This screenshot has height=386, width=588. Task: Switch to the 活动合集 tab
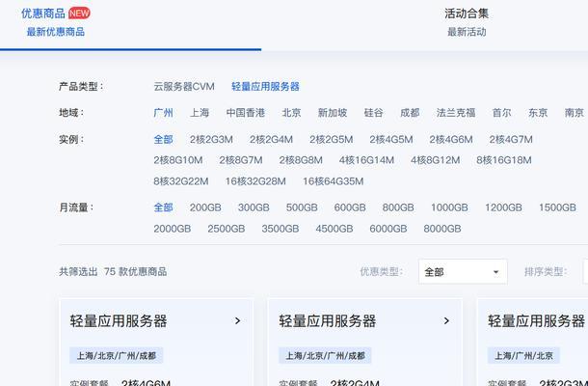coord(467,14)
